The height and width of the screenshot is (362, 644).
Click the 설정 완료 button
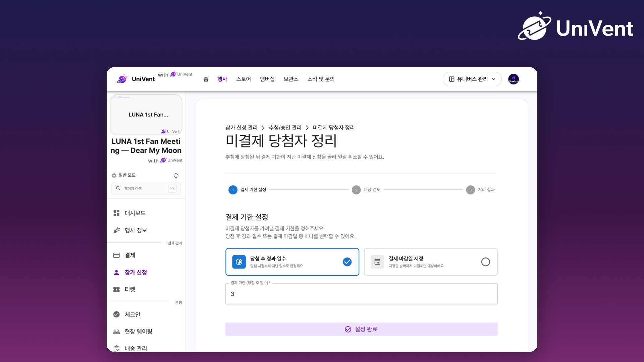pos(361,329)
